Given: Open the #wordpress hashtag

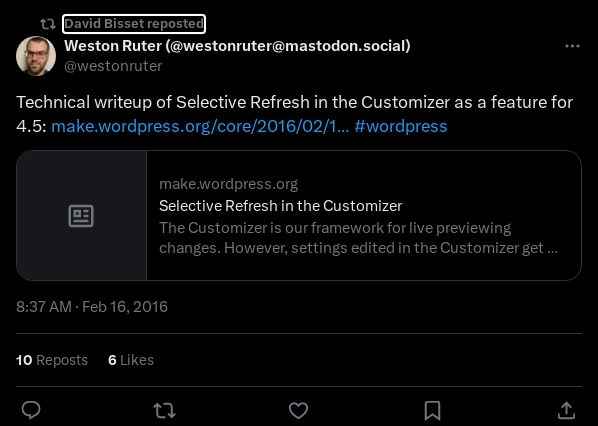Looking at the screenshot, I should [x=400, y=126].
